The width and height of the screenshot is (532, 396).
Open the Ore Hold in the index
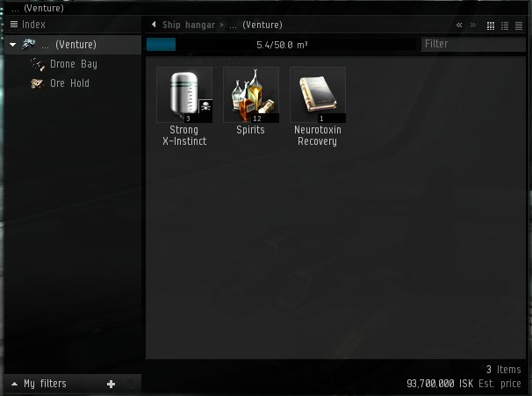[x=69, y=83]
